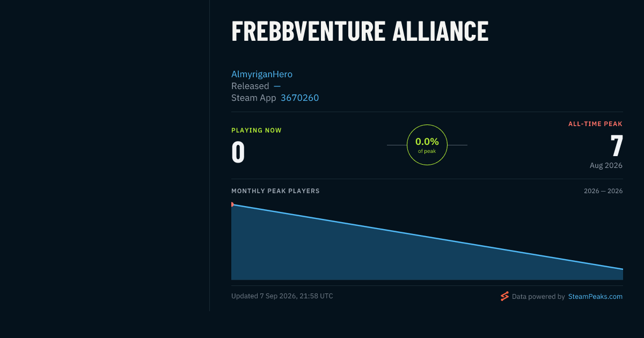Click the SteamPeaks logo icon

coord(504,296)
